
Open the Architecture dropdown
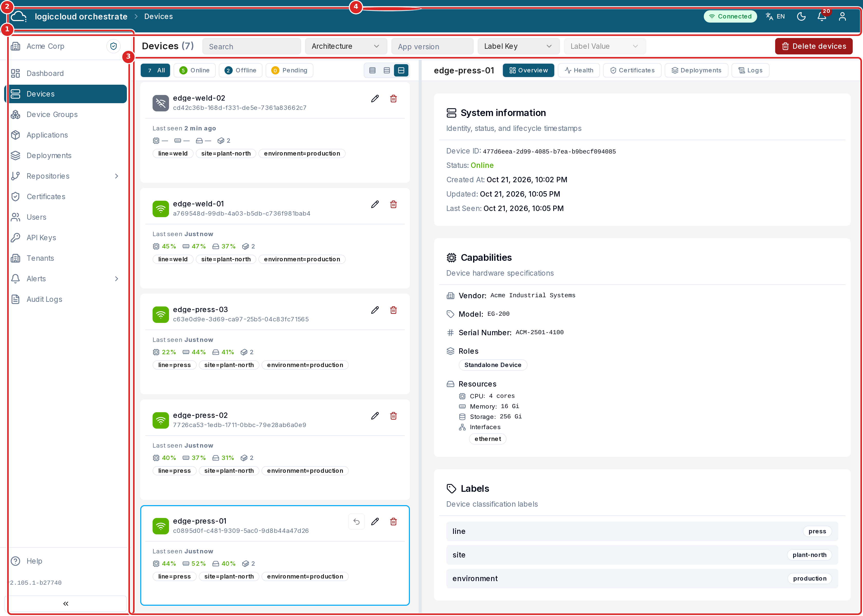(x=346, y=46)
